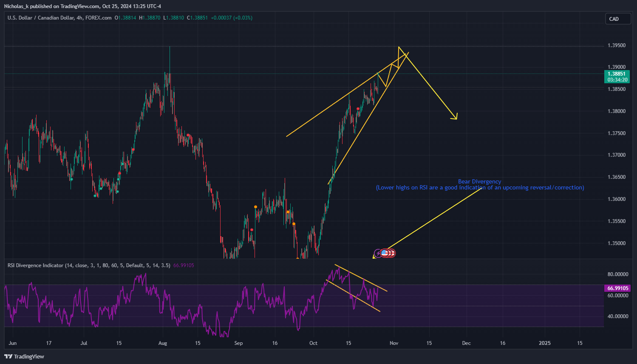
Task: Click the Bear Divergency annotation text
Action: [x=479, y=181]
